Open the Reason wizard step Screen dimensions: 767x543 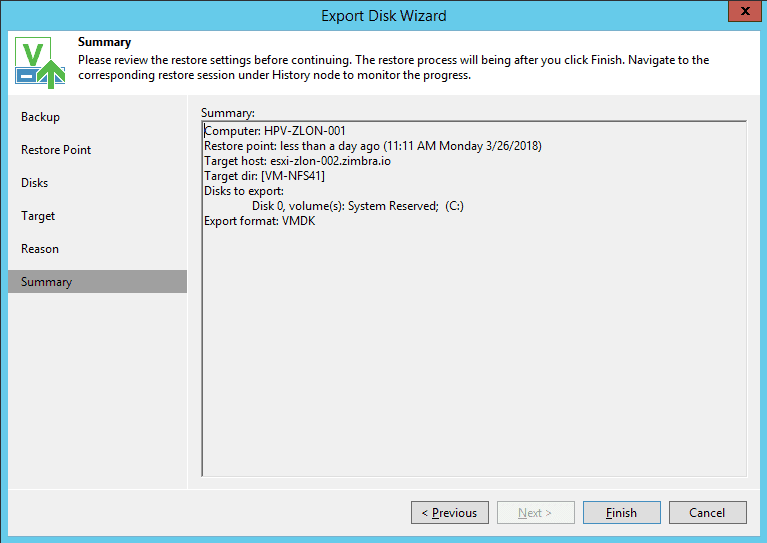click(x=40, y=249)
